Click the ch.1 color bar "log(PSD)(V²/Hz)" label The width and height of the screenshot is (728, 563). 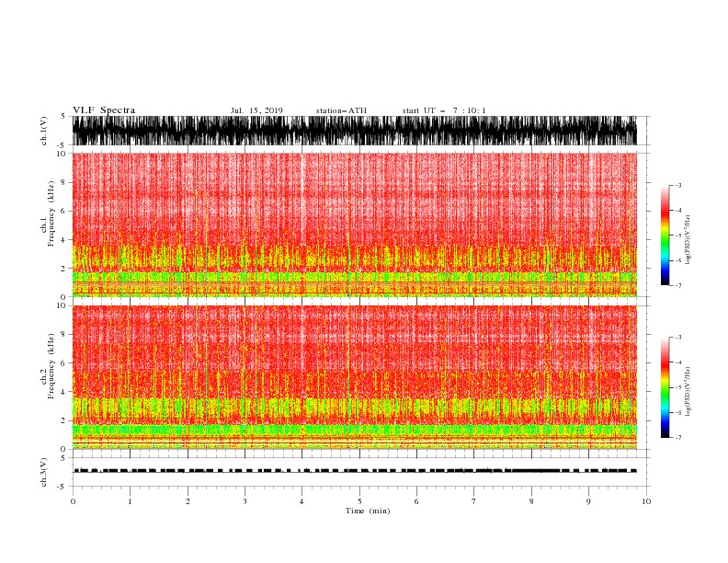point(688,240)
